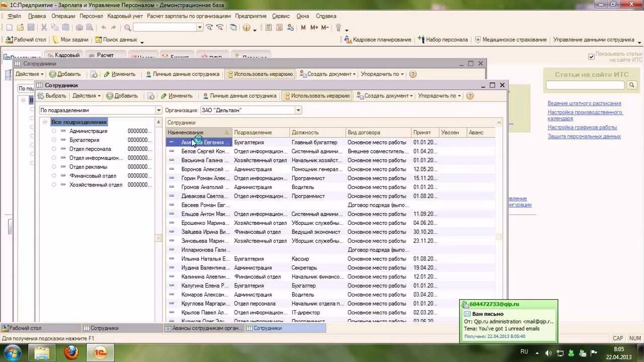Toggle Показывать статьи на сайте ИТС checkbox
This screenshot has width=644, height=362.
click(591, 57)
